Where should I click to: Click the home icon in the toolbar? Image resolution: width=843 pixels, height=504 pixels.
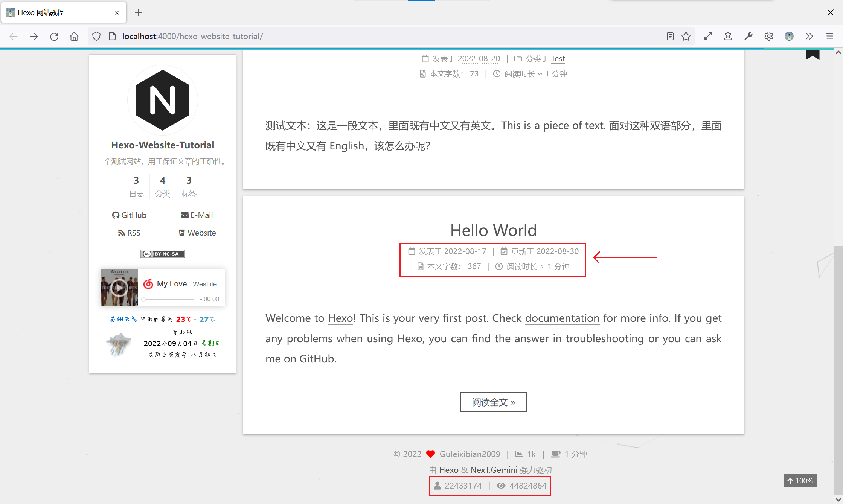point(74,37)
